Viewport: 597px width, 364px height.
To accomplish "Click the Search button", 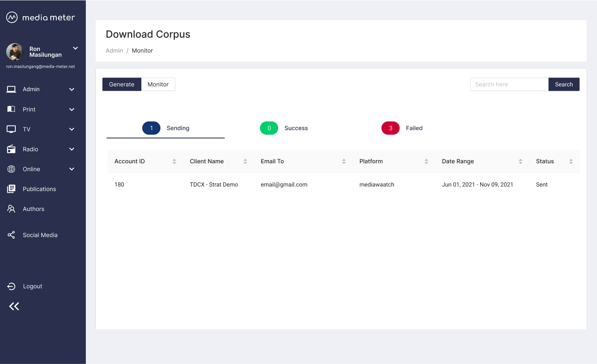I will [563, 84].
